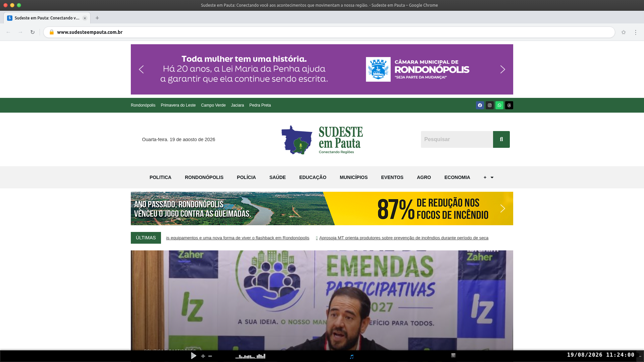Open the Instagram social icon
The width and height of the screenshot is (644, 362).
[490, 105]
